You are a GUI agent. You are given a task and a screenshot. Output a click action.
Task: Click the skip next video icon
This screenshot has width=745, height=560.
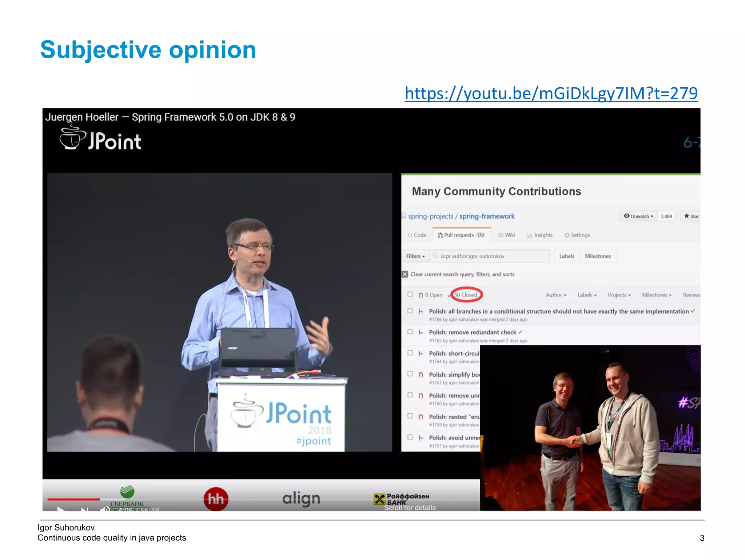tap(84, 509)
